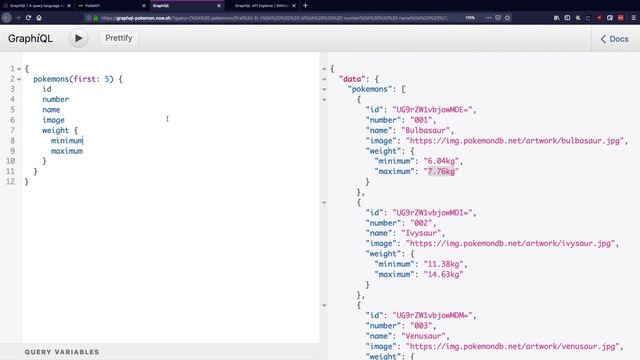Click the 'name' field on line 5
This screenshot has width=640, height=360.
[x=51, y=110]
